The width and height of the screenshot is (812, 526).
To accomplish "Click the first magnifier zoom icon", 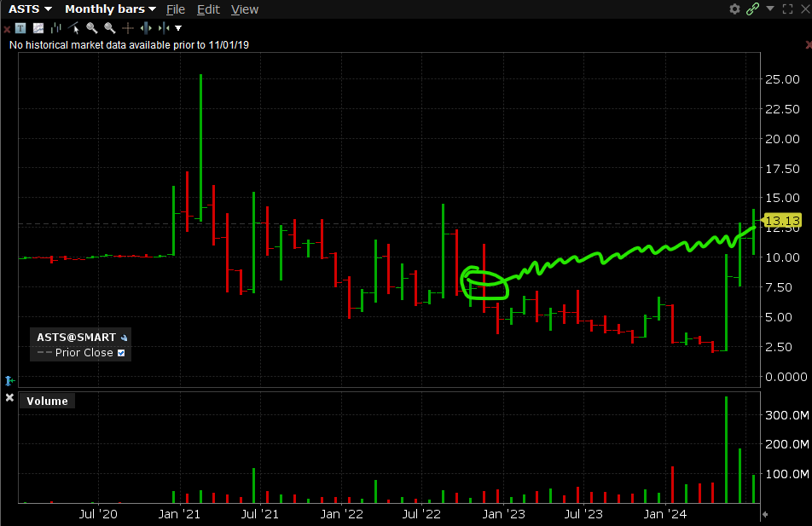I will point(91,28).
